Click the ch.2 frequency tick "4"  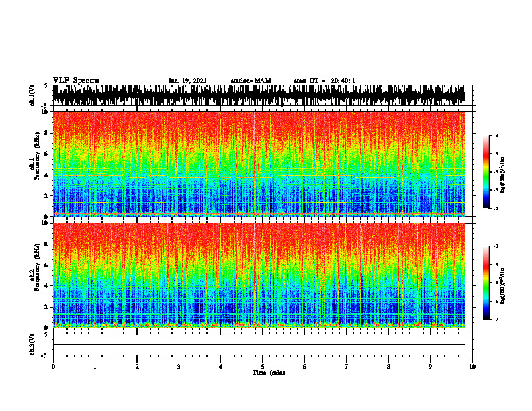[47, 286]
